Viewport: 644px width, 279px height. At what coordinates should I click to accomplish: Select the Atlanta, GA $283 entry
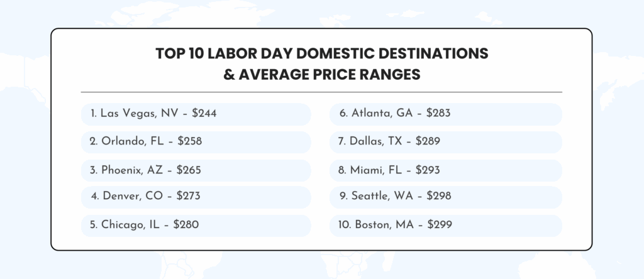pyautogui.click(x=446, y=114)
